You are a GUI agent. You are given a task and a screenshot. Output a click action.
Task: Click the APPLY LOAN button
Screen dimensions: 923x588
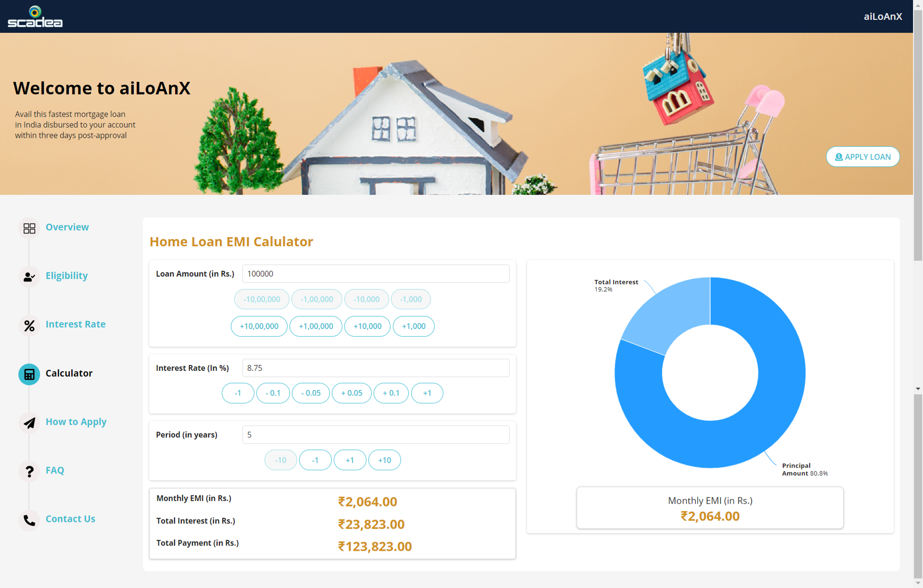[863, 157]
